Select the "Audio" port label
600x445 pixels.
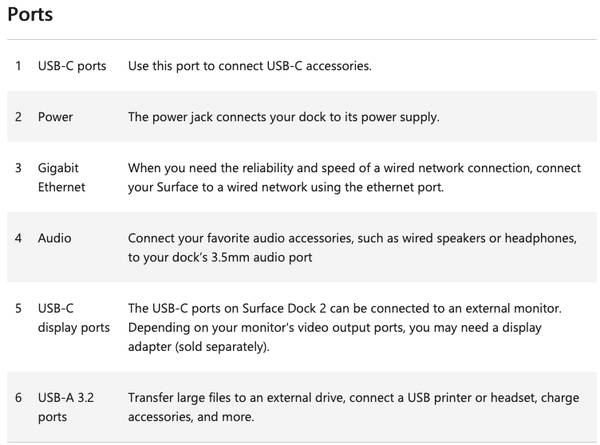54,238
